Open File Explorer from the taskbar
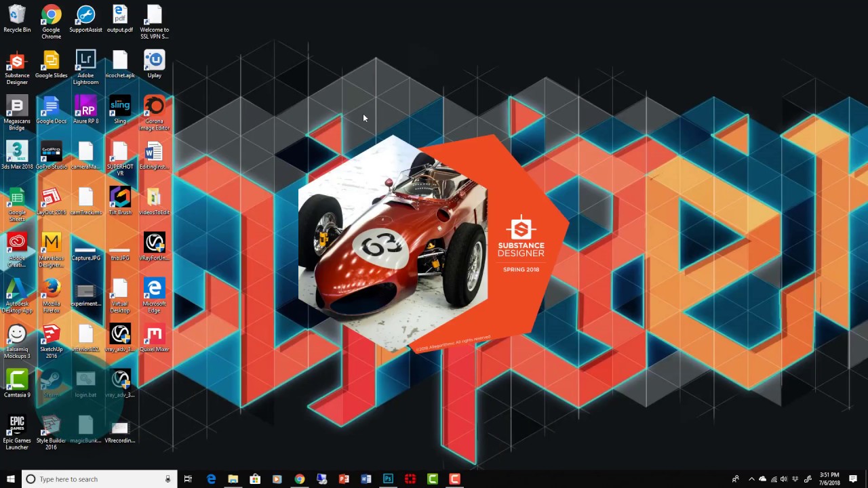The width and height of the screenshot is (868, 488). [233, 479]
